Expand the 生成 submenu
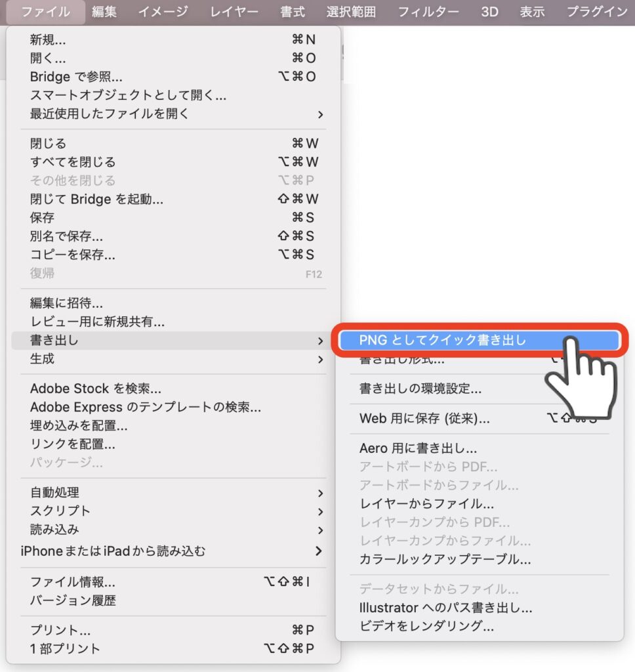 point(43,359)
